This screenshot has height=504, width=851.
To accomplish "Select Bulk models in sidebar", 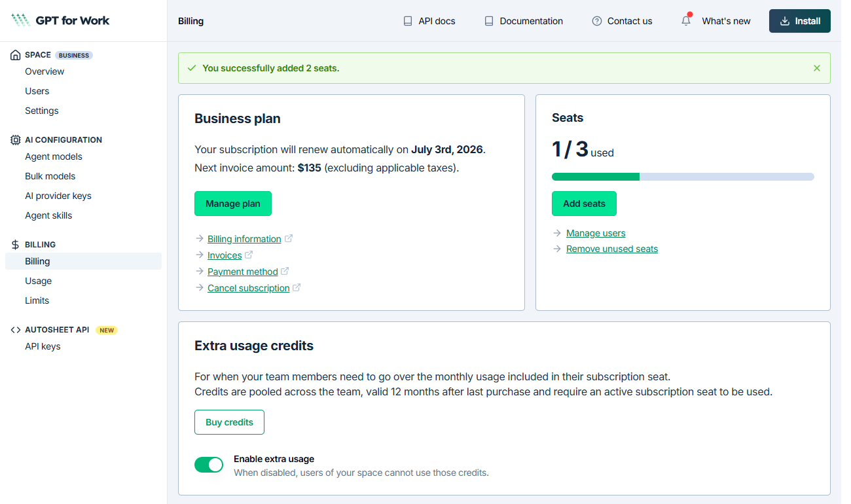I will point(50,176).
